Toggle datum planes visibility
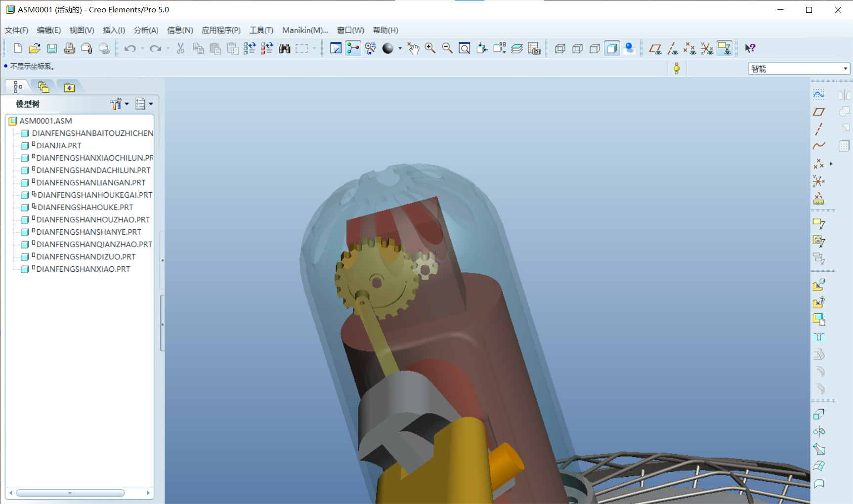The height and width of the screenshot is (504, 853). [655, 48]
